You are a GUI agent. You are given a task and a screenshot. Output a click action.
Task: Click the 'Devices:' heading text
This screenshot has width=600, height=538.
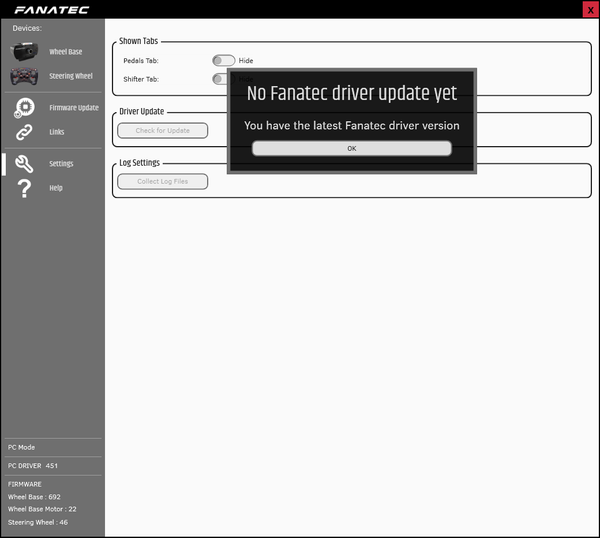[27, 28]
